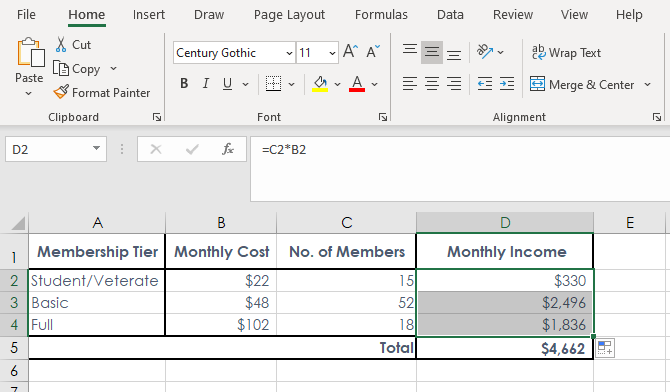Toggle bold formatting
Screen dimensions: 670x392
coord(184,84)
